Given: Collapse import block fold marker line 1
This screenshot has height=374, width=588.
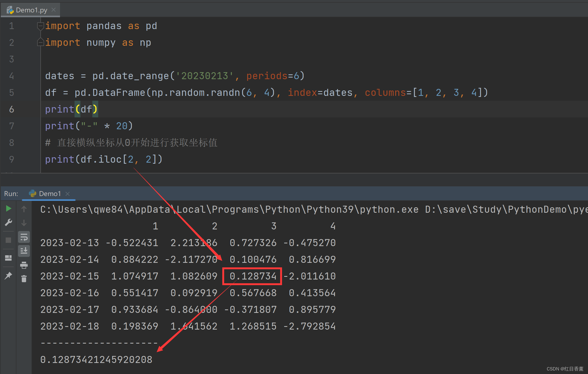Looking at the screenshot, I should point(40,26).
